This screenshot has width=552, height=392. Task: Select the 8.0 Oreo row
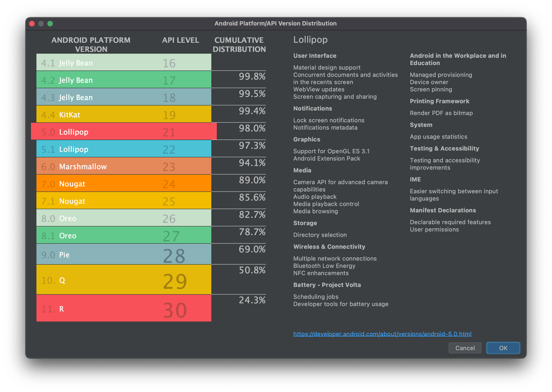123,218
